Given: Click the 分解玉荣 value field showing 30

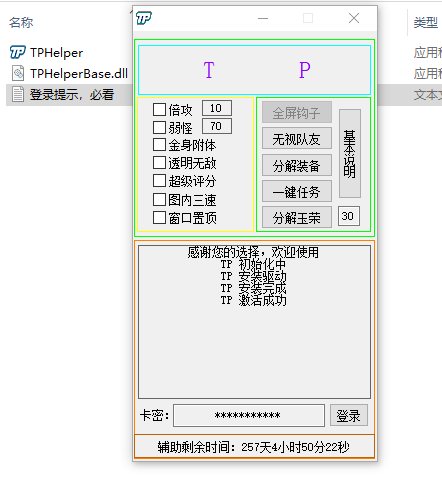Looking at the screenshot, I should [349, 216].
